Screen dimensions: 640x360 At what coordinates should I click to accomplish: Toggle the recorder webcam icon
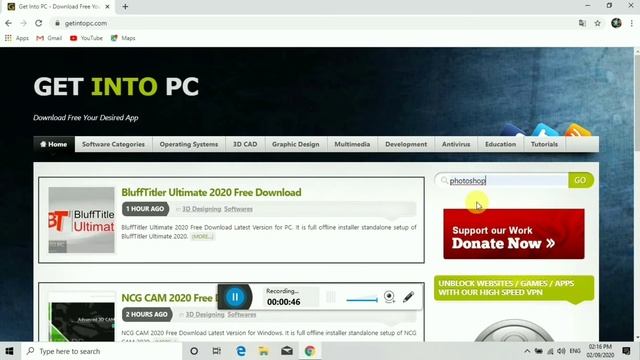[x=389, y=297]
